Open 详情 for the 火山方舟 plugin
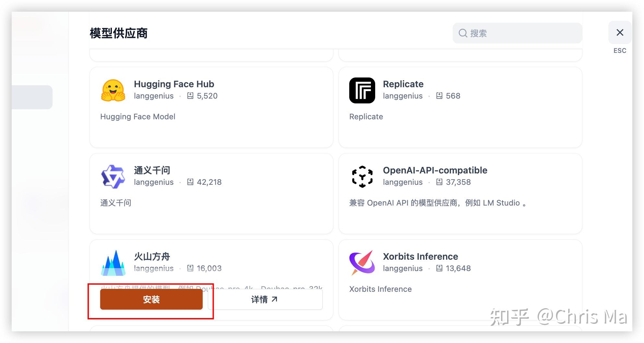The height and width of the screenshot is (343, 644). [x=265, y=299]
